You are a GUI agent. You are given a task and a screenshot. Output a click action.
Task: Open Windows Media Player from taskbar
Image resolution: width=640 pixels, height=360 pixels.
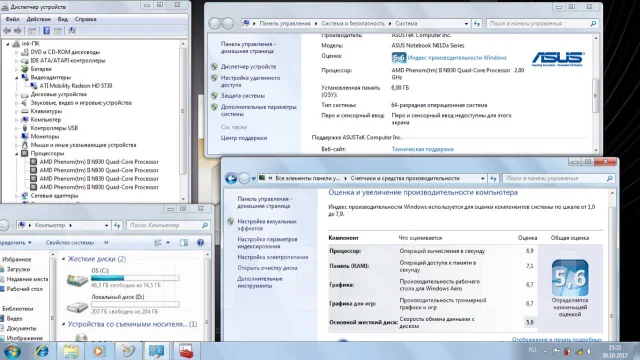click(x=99, y=351)
